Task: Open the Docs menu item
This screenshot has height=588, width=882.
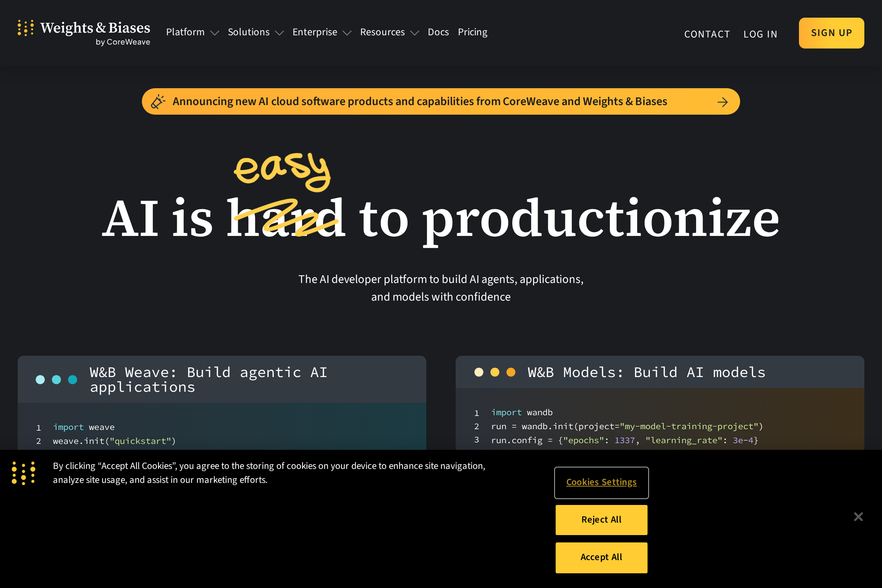Action: click(x=438, y=32)
